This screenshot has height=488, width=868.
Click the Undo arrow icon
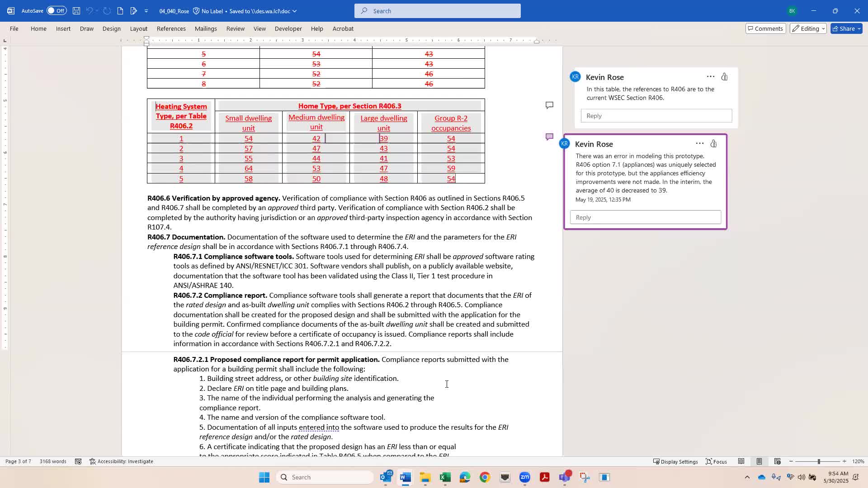coord(89,11)
